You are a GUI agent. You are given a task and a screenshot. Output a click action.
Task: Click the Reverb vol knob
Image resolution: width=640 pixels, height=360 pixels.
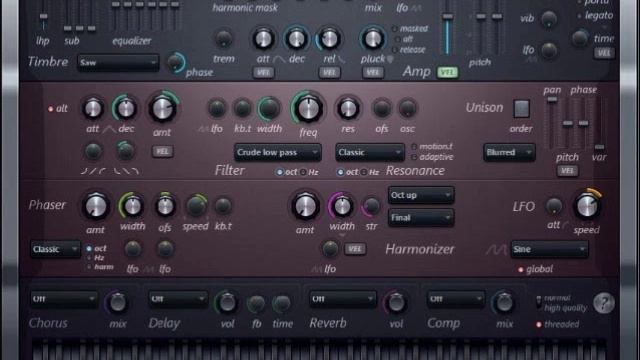(x=396, y=302)
